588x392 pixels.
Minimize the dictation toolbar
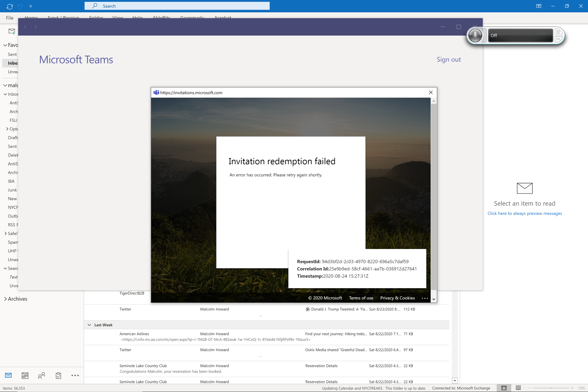click(x=558, y=39)
